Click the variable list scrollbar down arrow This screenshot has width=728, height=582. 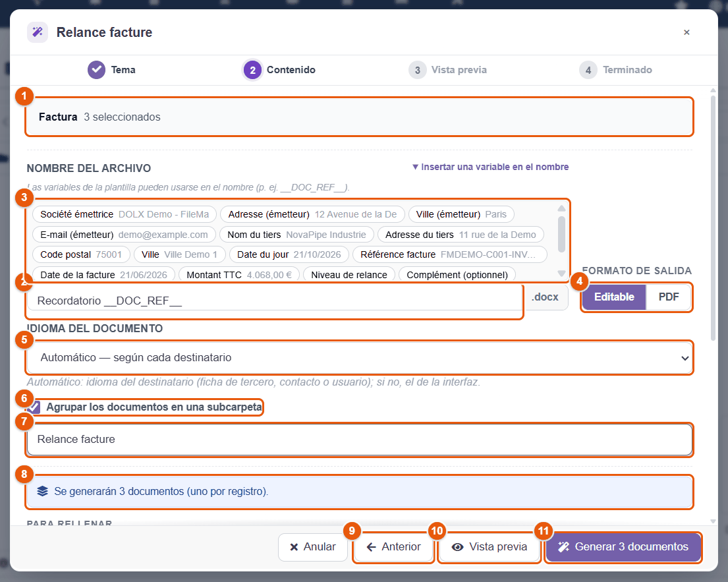coord(561,274)
